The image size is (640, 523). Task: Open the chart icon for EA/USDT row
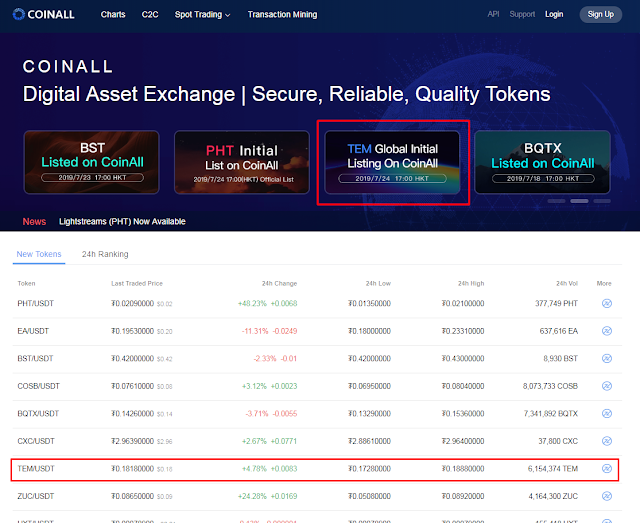607,331
